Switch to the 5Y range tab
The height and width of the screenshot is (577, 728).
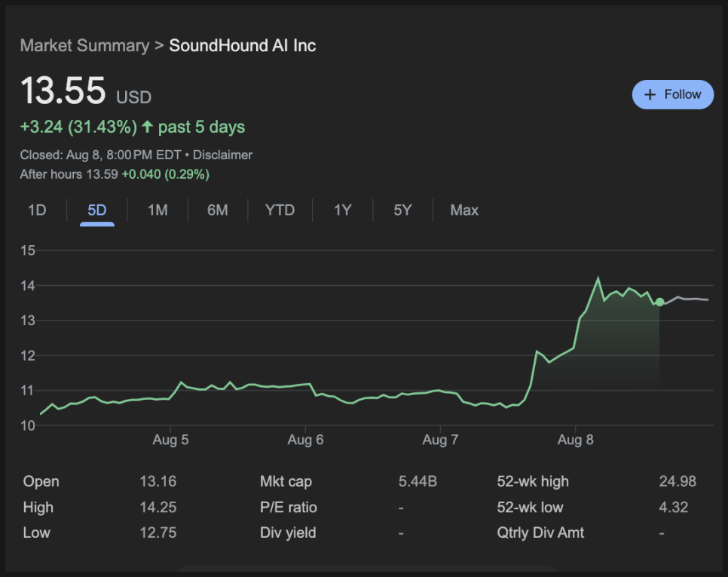pos(402,210)
